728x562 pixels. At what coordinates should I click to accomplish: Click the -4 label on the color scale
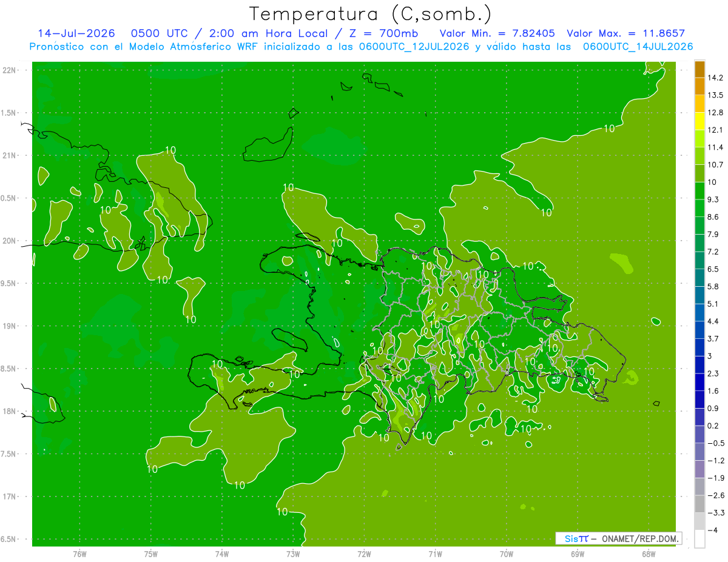713,530
